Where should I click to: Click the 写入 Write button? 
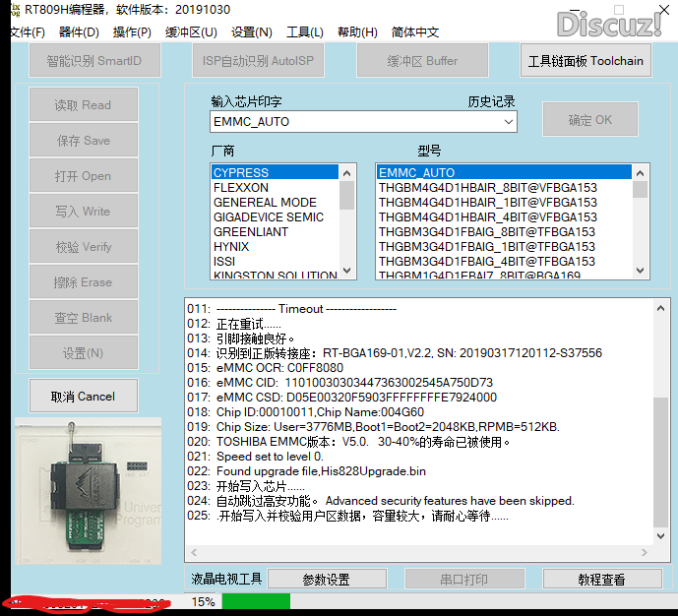point(84,212)
